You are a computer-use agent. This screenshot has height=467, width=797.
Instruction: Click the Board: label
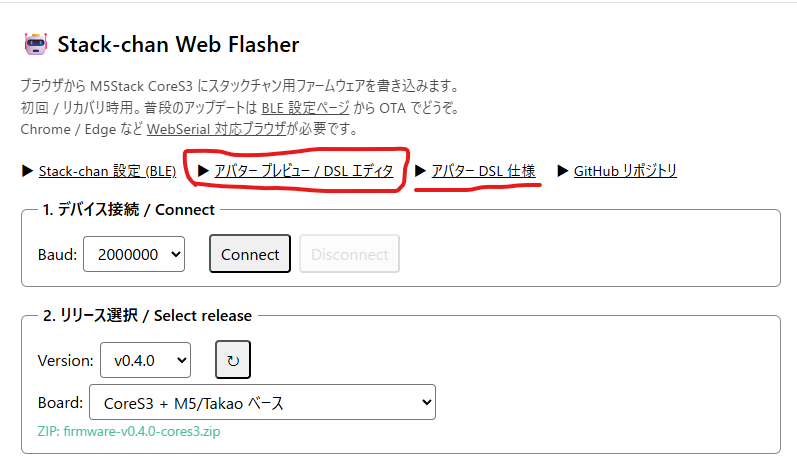(60, 402)
